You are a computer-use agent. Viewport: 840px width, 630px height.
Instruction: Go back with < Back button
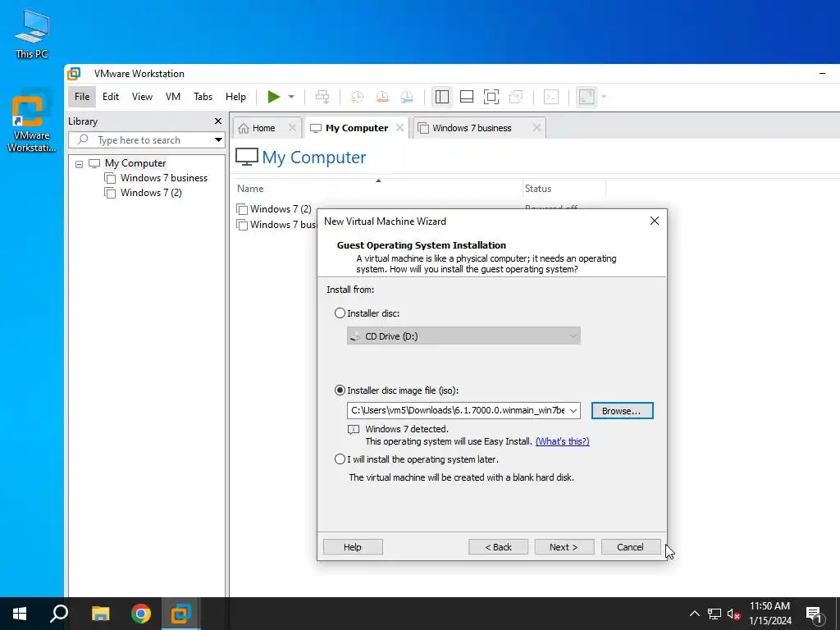pos(498,547)
